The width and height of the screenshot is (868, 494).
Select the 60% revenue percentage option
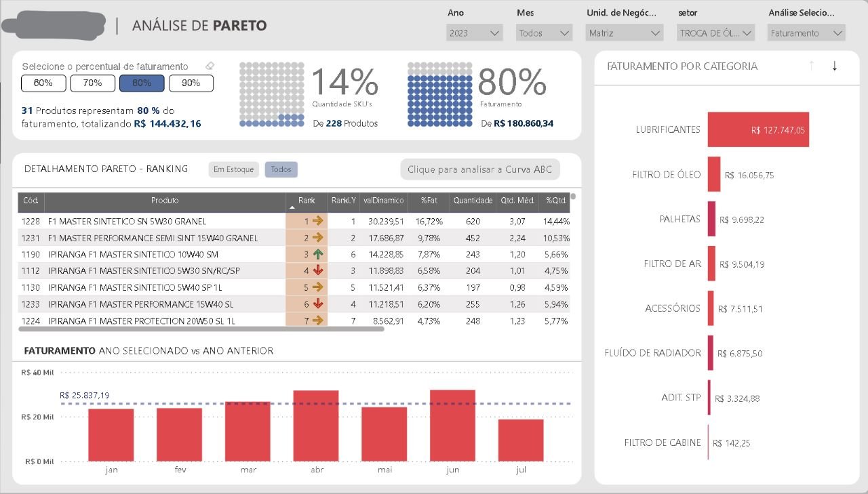click(x=43, y=83)
